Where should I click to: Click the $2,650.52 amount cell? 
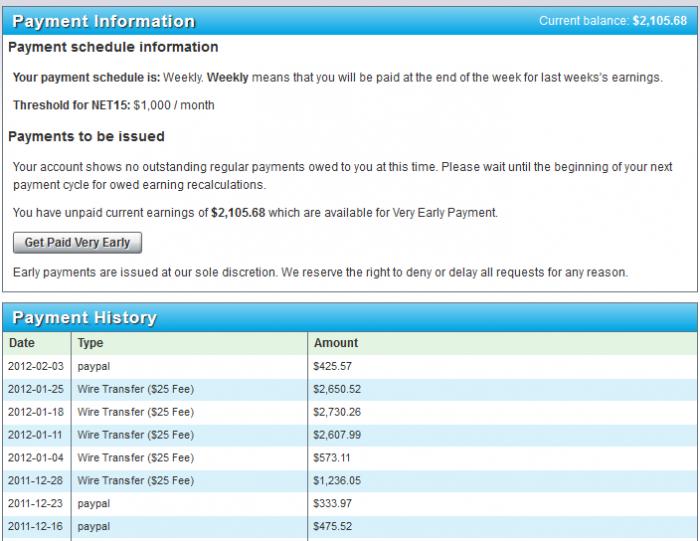[x=337, y=389]
